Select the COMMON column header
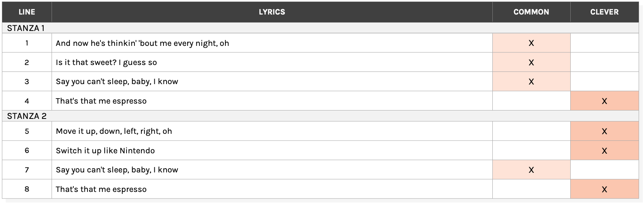 tap(531, 12)
